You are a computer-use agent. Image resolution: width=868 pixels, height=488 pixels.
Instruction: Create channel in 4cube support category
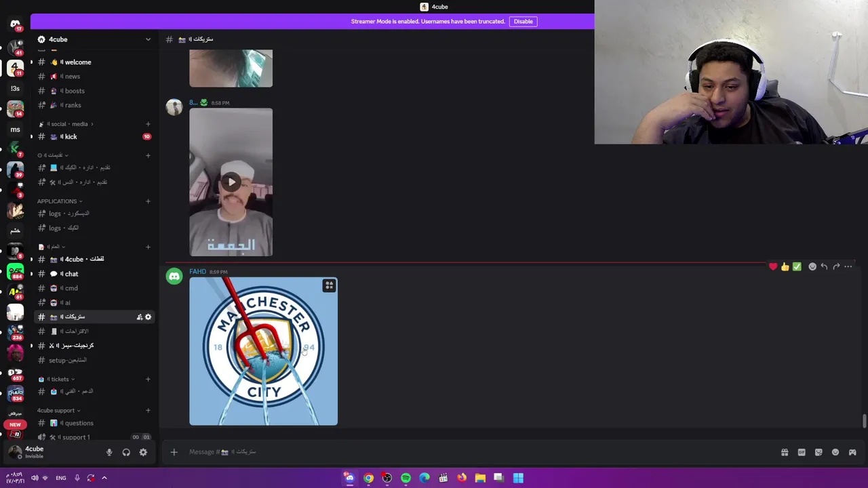[148, 411]
